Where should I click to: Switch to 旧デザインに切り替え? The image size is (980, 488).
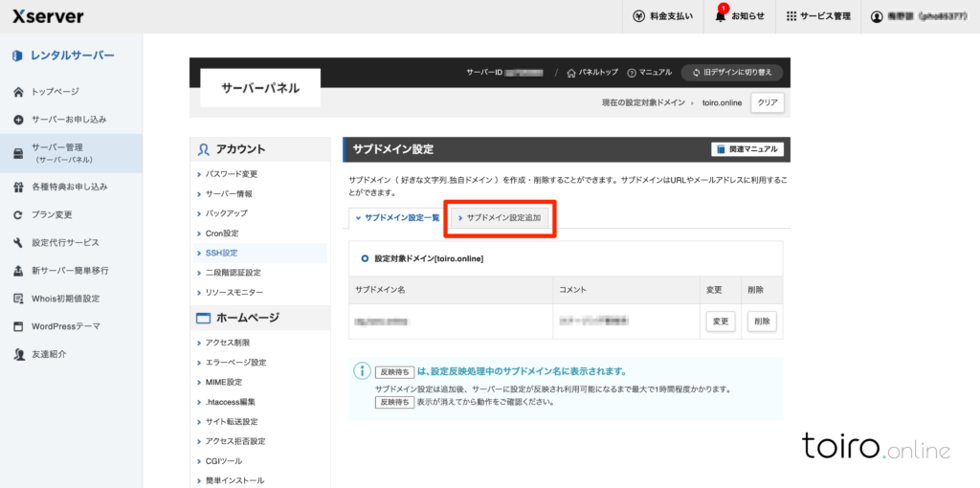tap(731, 73)
